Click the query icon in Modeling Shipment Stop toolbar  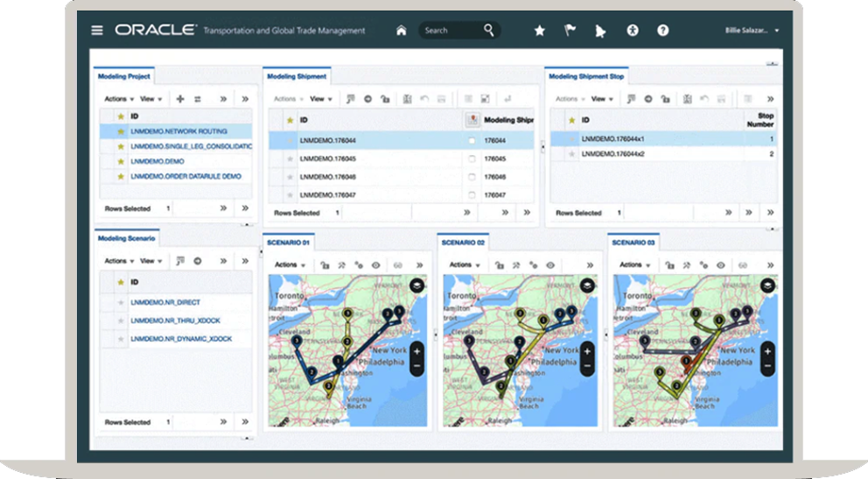[631, 99]
